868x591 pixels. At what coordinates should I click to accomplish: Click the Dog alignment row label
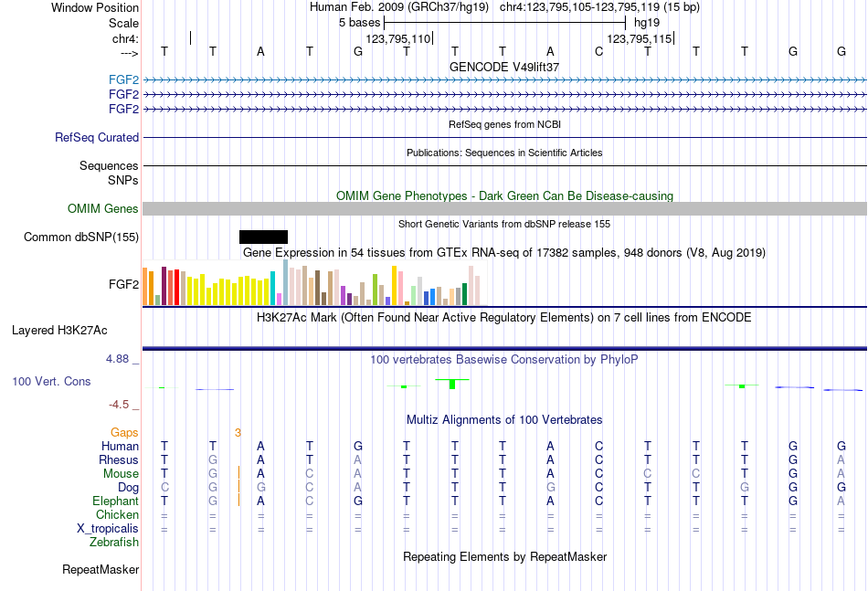pos(128,488)
